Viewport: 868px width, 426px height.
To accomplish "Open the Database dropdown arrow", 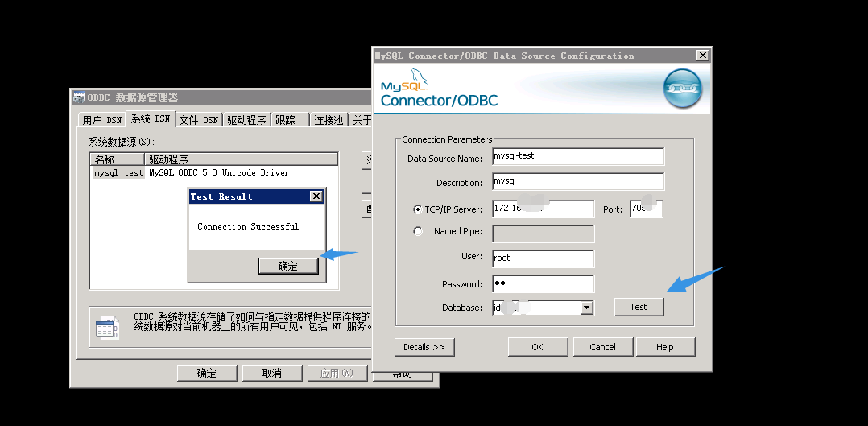I will [587, 308].
